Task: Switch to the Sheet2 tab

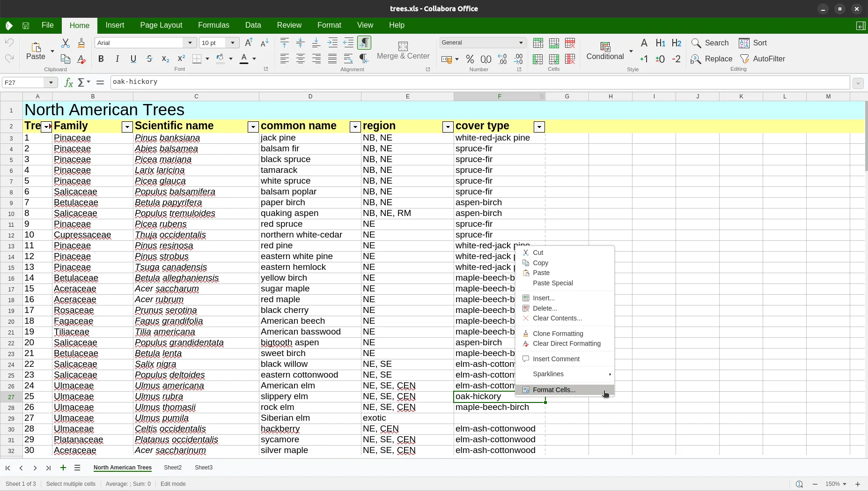Action: [172, 468]
